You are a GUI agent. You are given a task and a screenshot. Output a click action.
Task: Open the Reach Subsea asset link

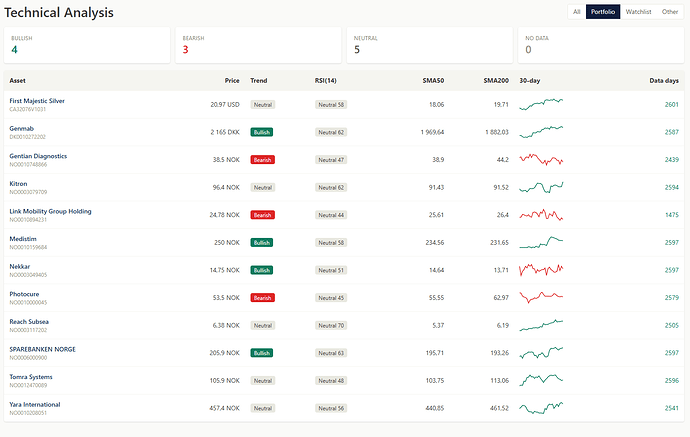pos(29,322)
